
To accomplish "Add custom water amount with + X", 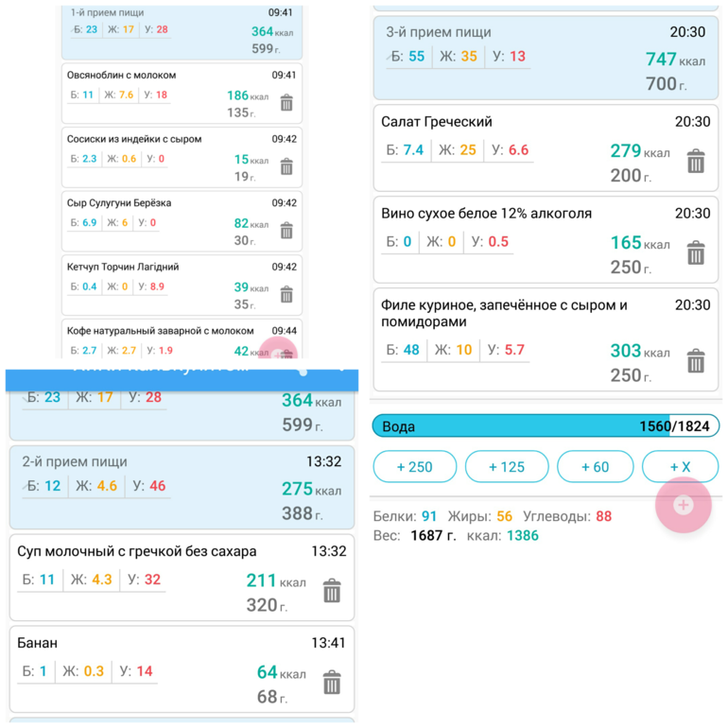I will tap(680, 467).
